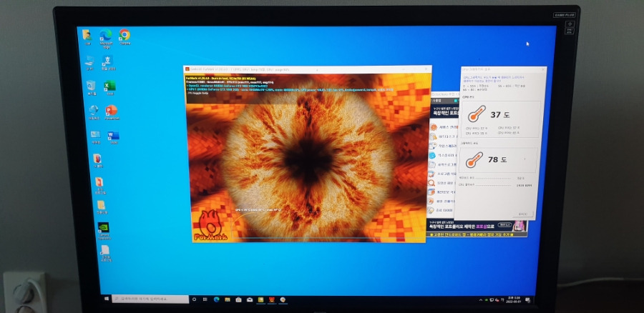Click the FurMark burn-in render area

point(308,160)
